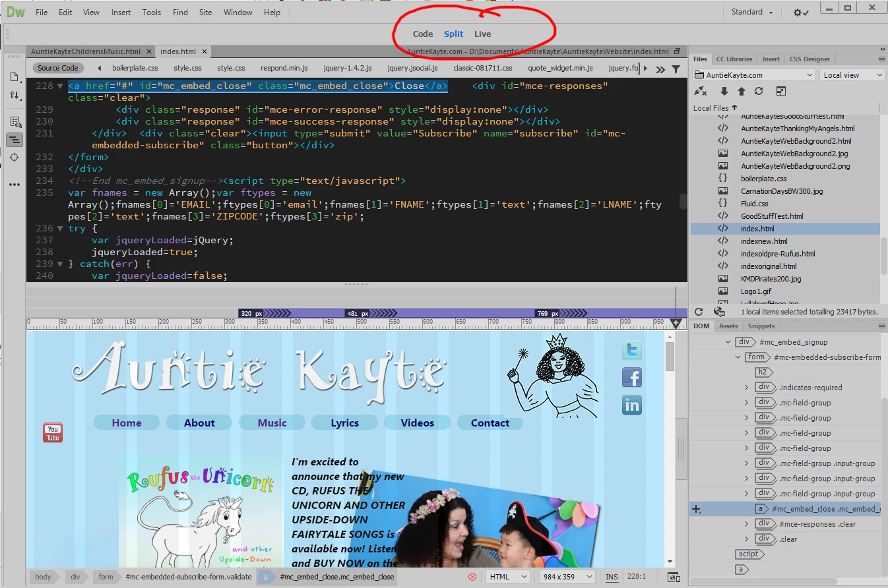This screenshot has height=588, width=888.
Task: Click log icon beside Files panel refresh
Action: [720, 312]
